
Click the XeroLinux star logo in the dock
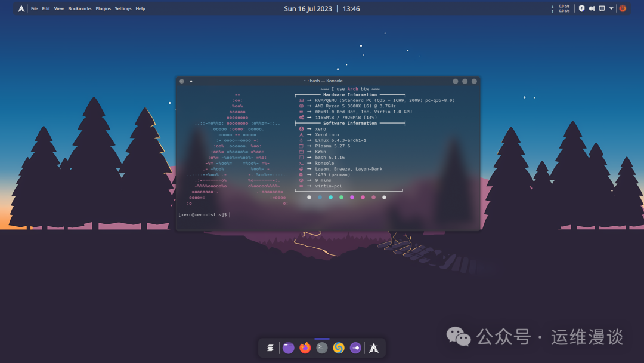[x=374, y=347]
